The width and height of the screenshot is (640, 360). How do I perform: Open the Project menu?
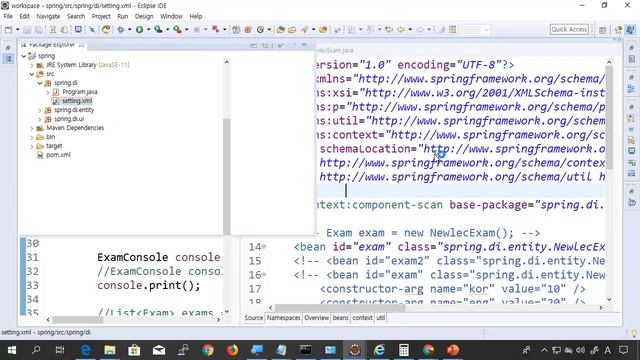pyautogui.click(x=101, y=16)
